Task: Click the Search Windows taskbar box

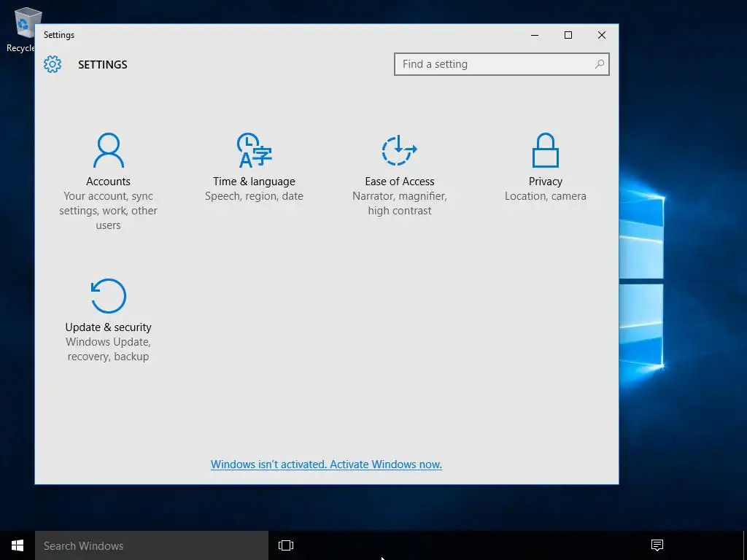Action: point(152,545)
